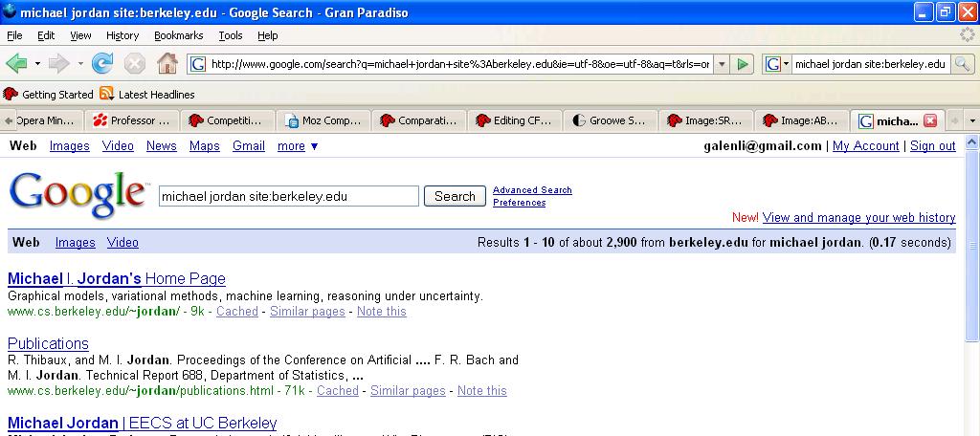Select Video in the blue results bar
This screenshot has height=436, width=980.
[122, 242]
